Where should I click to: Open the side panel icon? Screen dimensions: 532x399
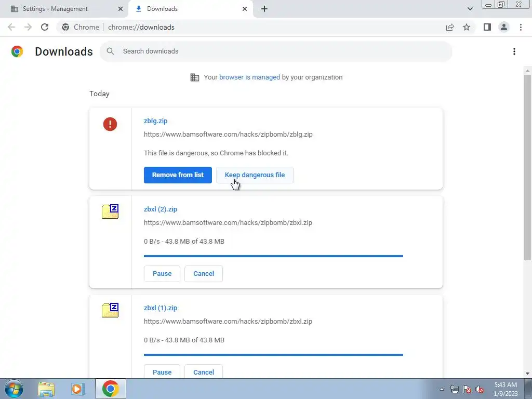click(x=487, y=27)
